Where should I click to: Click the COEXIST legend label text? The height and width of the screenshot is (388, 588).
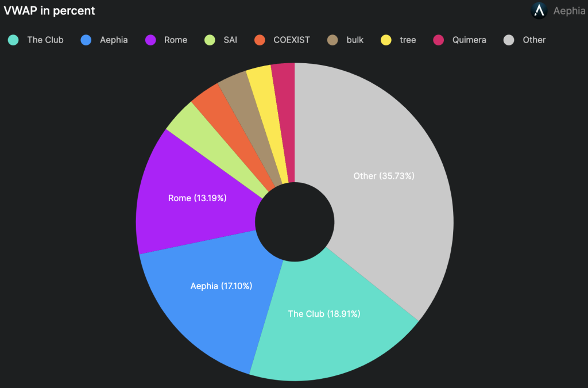[x=292, y=40]
